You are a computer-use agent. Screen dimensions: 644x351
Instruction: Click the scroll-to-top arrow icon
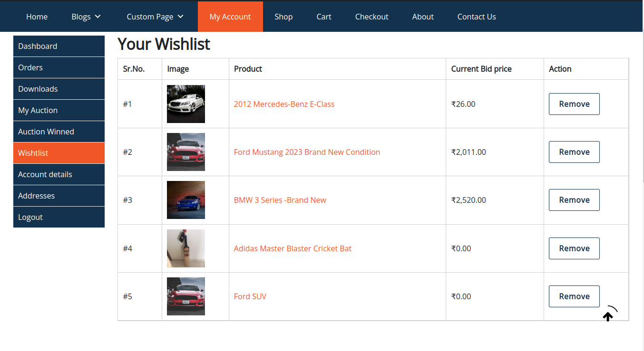pyautogui.click(x=608, y=316)
